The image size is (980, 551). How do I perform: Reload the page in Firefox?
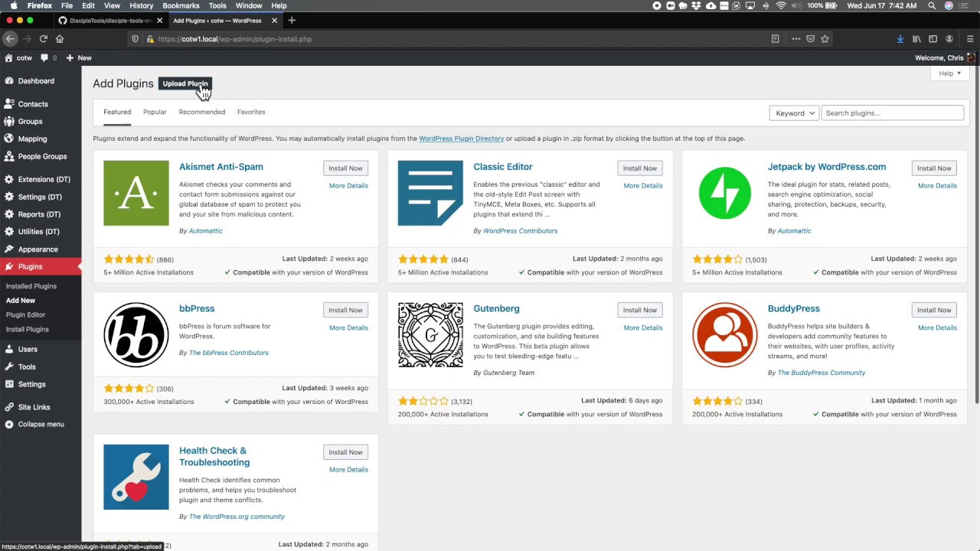point(44,39)
